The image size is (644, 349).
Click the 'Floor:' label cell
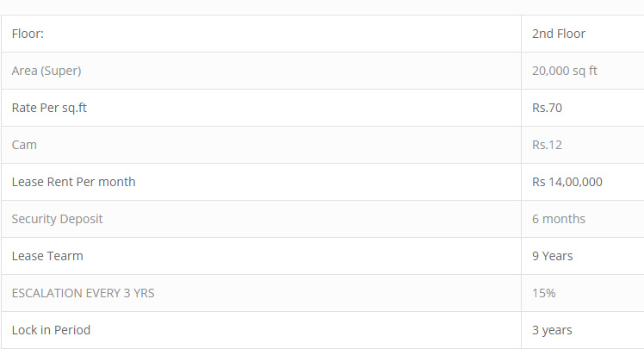pyautogui.click(x=28, y=34)
